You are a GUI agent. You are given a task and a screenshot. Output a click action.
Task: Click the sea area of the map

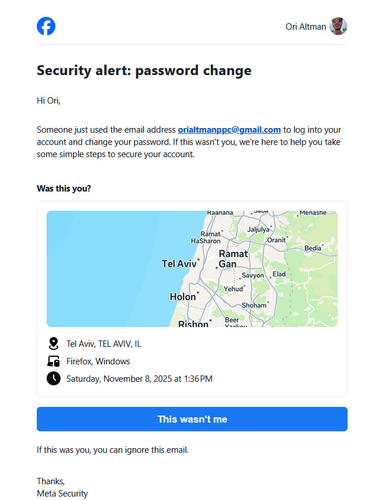coord(110,269)
